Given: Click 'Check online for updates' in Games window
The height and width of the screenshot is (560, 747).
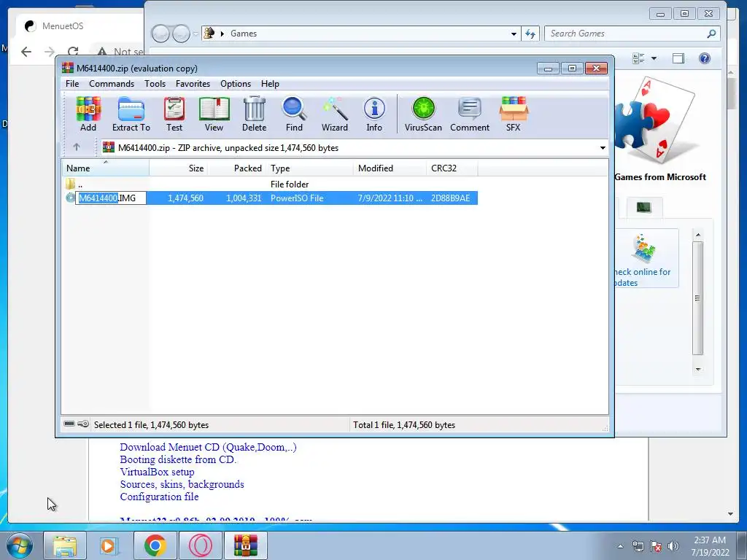Looking at the screenshot, I should pyautogui.click(x=646, y=257).
